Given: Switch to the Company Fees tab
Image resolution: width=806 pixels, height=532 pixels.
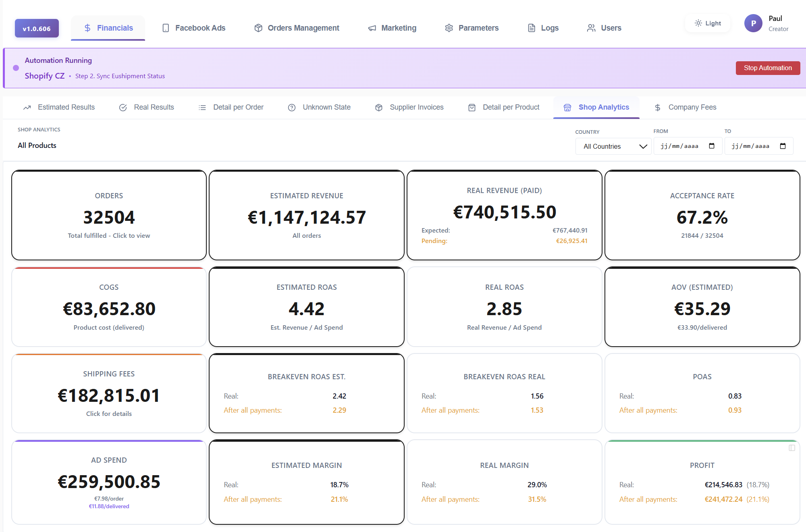Looking at the screenshot, I should click(x=692, y=107).
